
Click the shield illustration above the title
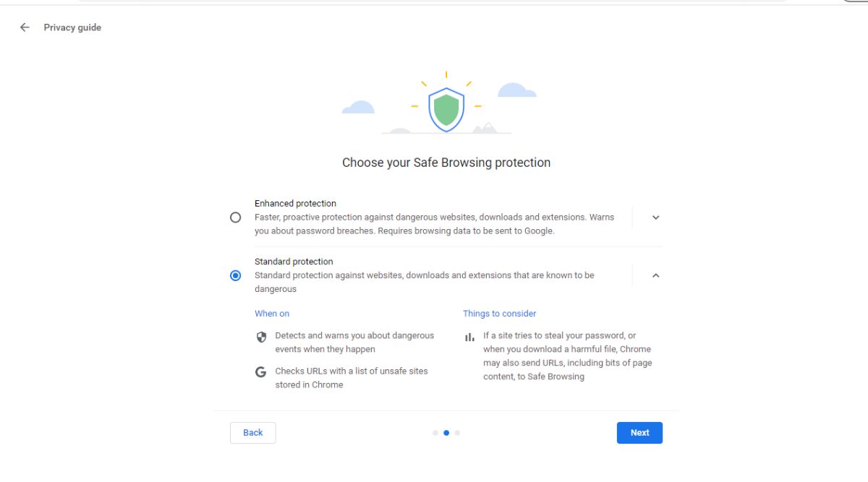[x=446, y=105]
